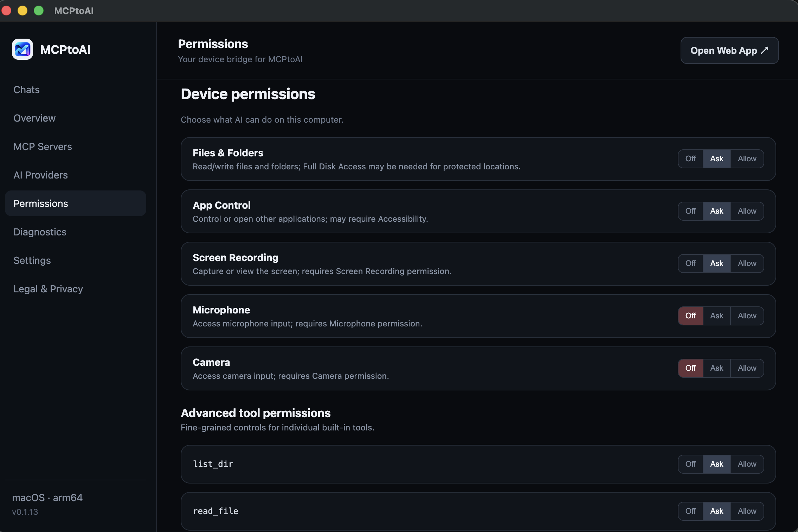This screenshot has height=532, width=798.
Task: Allow the read_file tool
Action: (x=747, y=511)
